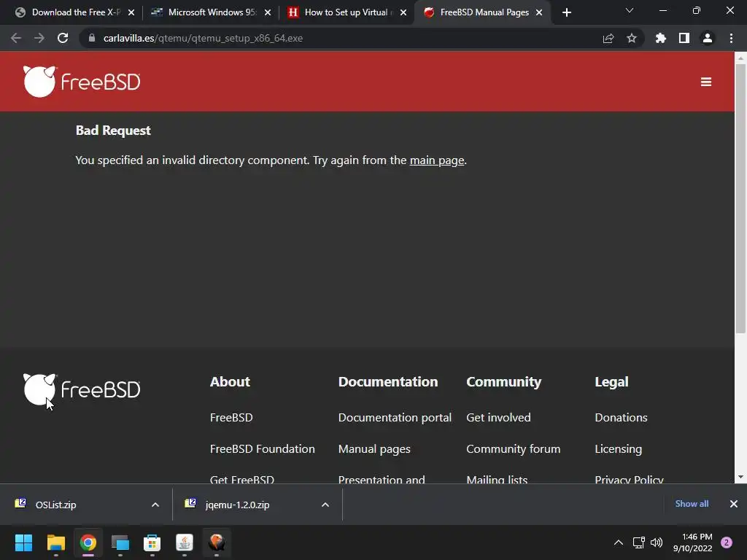Expand options for OSList.zip download
The width and height of the screenshot is (747, 560).
(155, 505)
